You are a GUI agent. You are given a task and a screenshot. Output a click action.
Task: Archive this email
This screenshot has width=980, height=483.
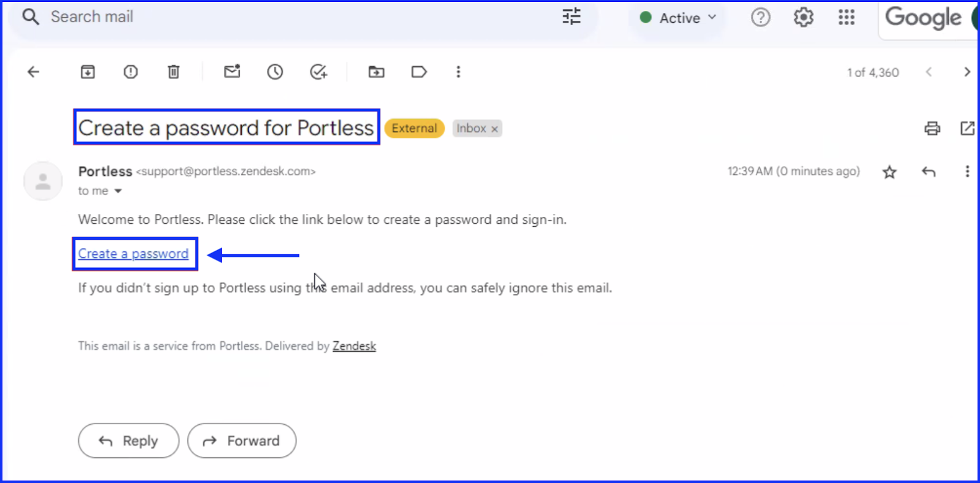click(x=88, y=72)
